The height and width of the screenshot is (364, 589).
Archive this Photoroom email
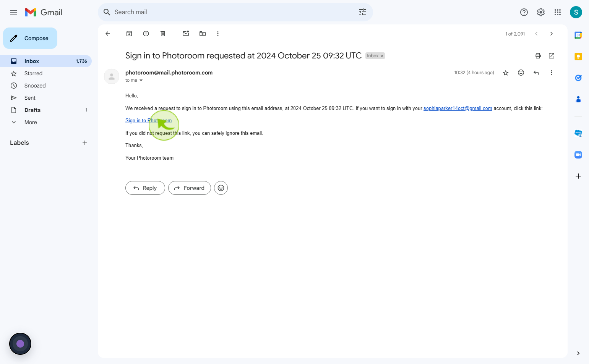coord(129,34)
